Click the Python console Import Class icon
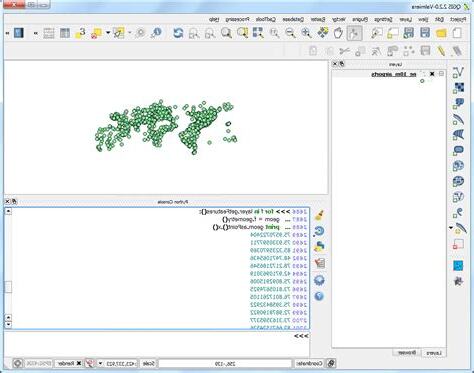Viewport: 474px width, 373px height. [319, 231]
